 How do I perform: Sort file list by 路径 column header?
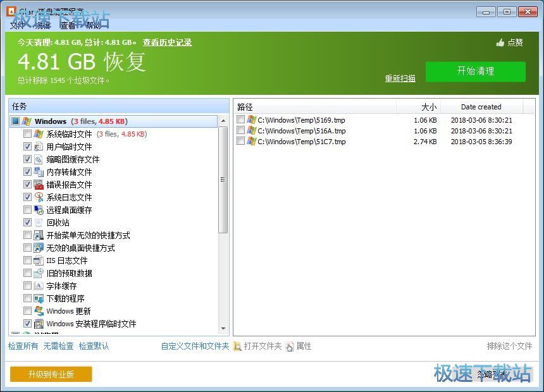315,107
